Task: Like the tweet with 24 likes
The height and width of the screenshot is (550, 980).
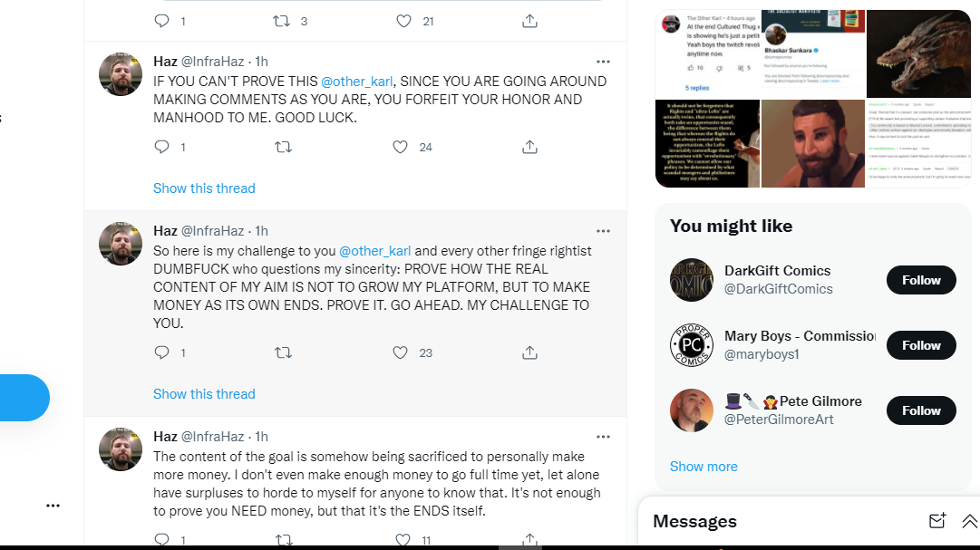Action: pos(400,147)
